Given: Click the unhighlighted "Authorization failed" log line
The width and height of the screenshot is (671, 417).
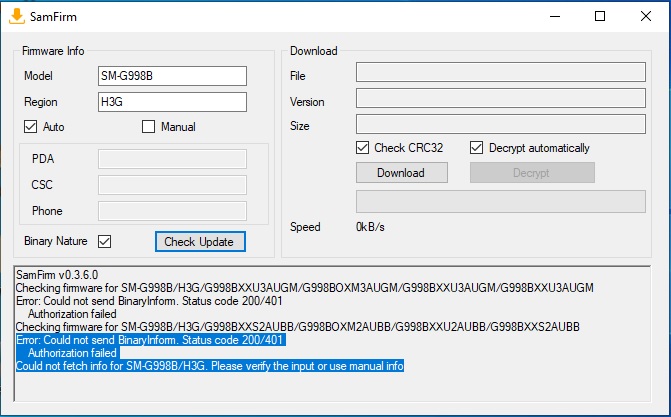Looking at the screenshot, I should point(72,314).
